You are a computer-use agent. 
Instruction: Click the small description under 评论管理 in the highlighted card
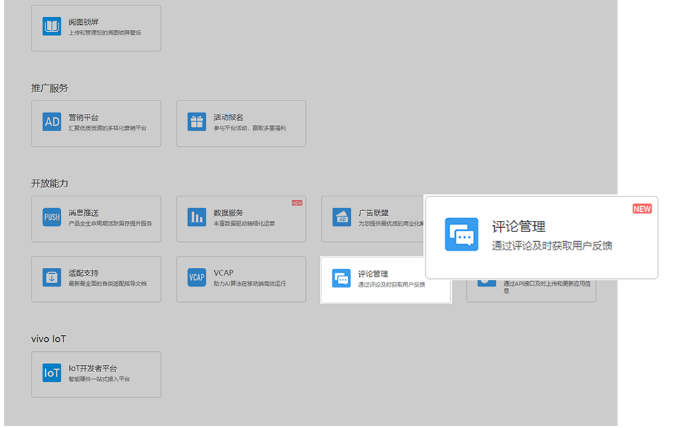(x=391, y=285)
